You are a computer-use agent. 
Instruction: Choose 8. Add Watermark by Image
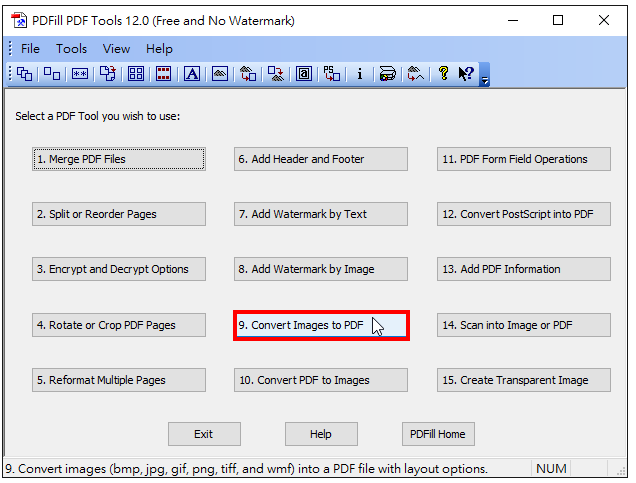(321, 269)
